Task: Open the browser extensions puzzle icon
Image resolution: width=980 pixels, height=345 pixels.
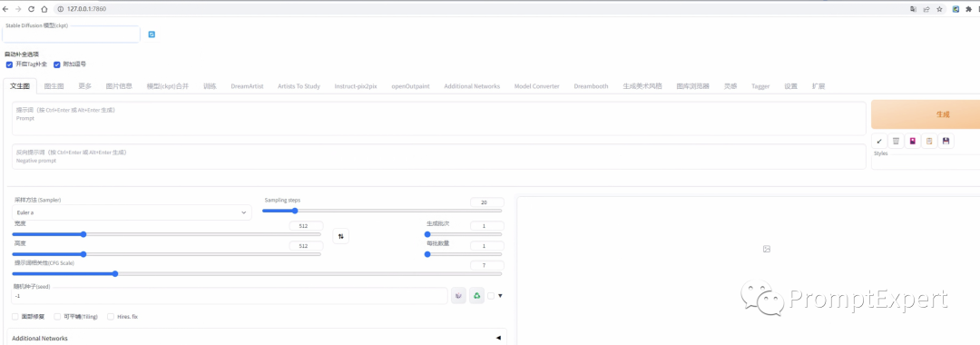Action: (969, 9)
